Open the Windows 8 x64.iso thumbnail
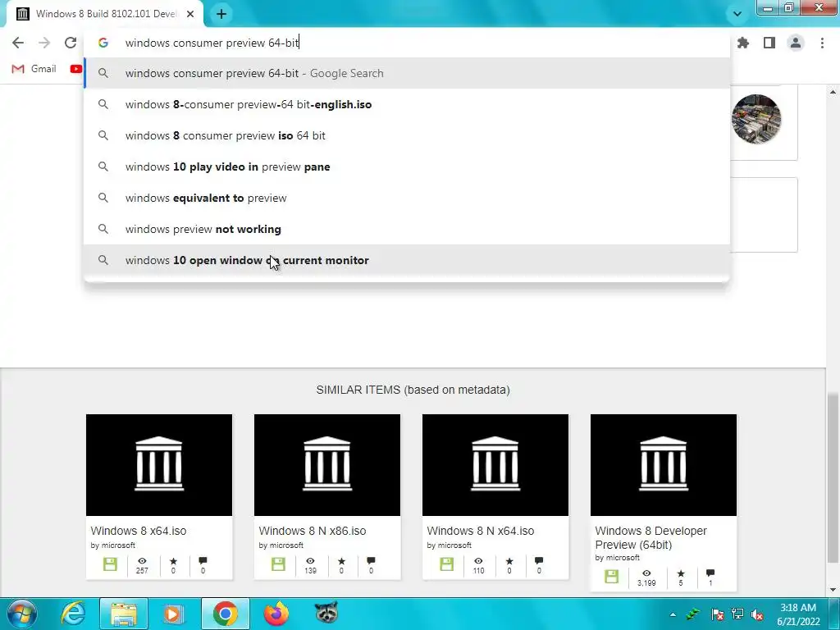Screen dimensions: 840x630 (159, 464)
